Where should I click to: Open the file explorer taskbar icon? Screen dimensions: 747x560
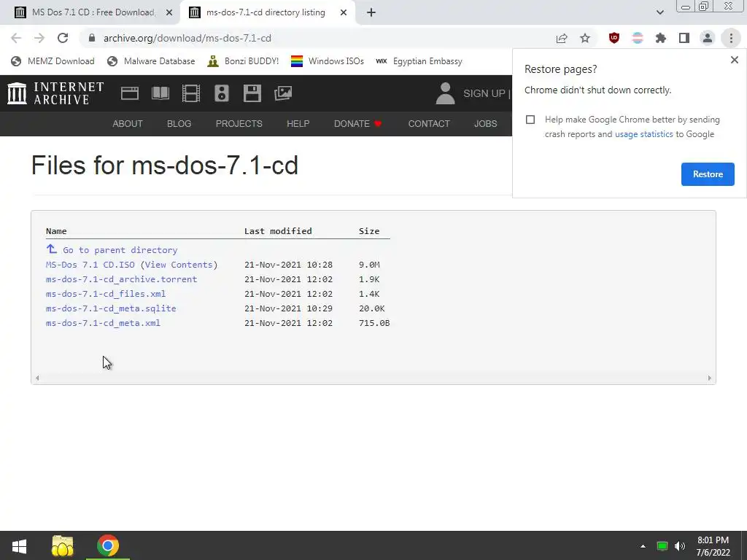(63, 546)
